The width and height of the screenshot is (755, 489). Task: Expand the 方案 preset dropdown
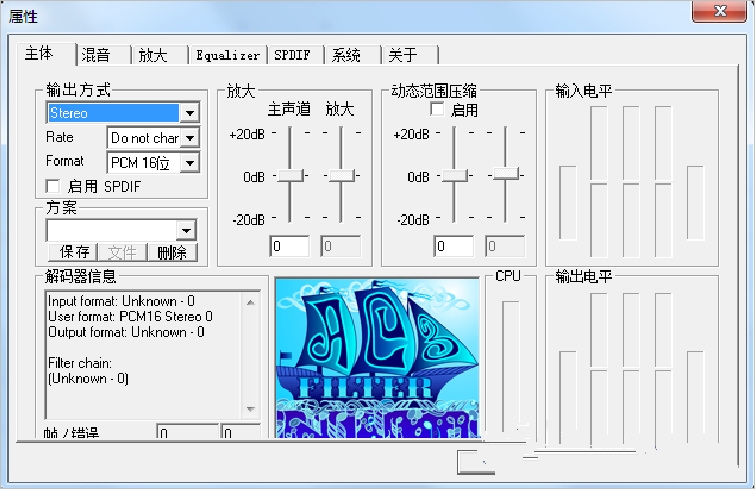[x=186, y=231]
